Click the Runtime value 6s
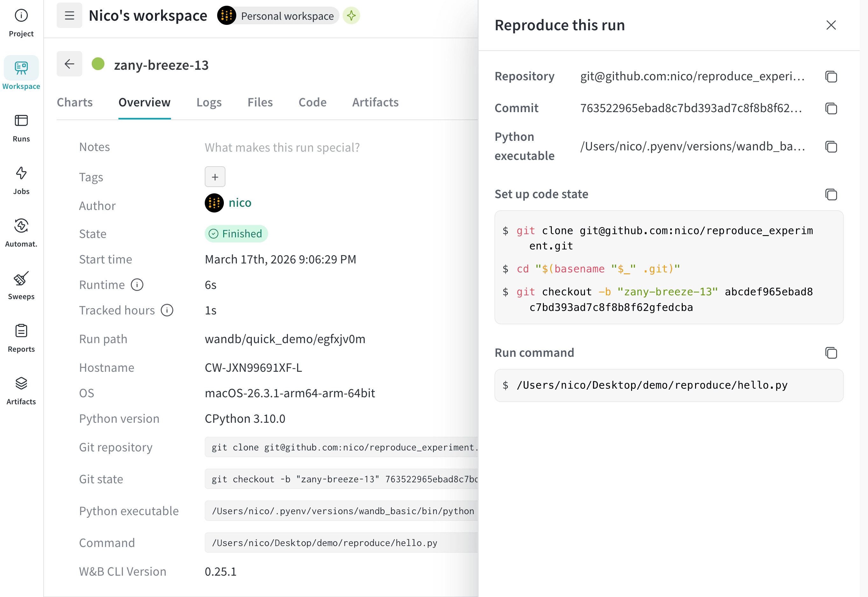The image size is (868, 597). click(x=211, y=285)
